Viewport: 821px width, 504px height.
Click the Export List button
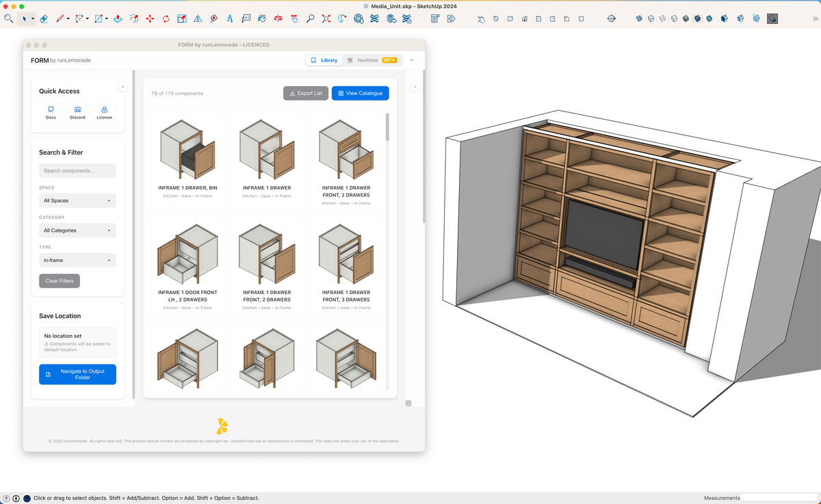click(306, 93)
